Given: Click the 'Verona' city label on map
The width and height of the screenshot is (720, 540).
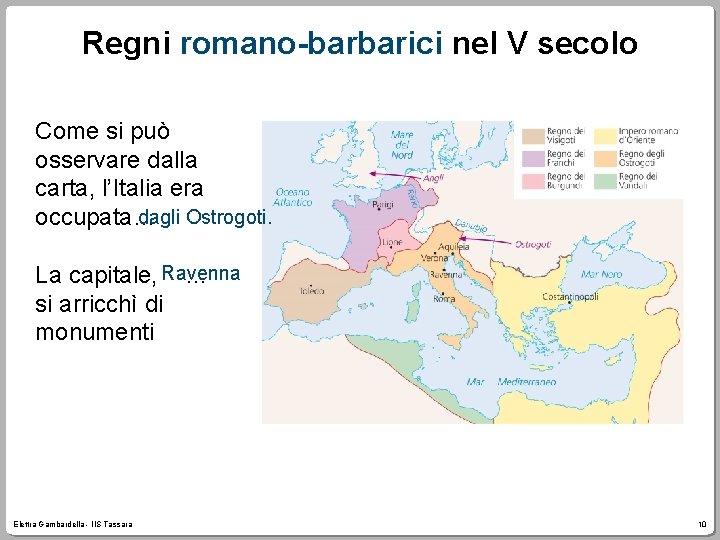Looking at the screenshot, I should pos(434,258).
